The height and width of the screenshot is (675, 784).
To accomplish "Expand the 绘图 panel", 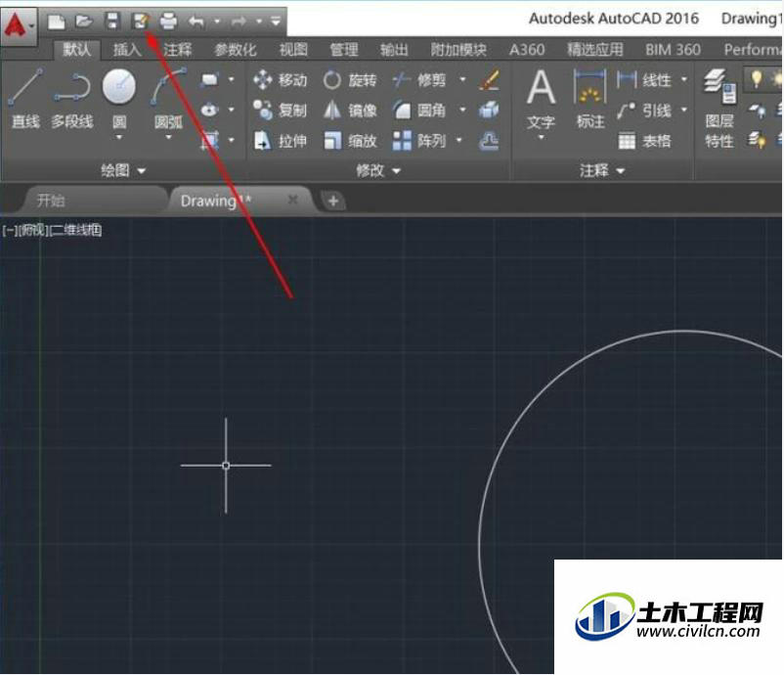I will pyautogui.click(x=123, y=170).
